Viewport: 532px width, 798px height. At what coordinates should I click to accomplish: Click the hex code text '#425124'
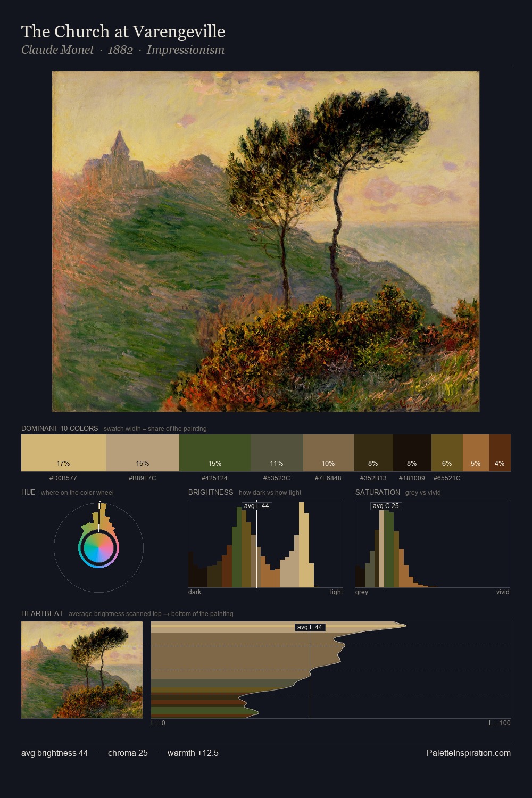tap(214, 478)
